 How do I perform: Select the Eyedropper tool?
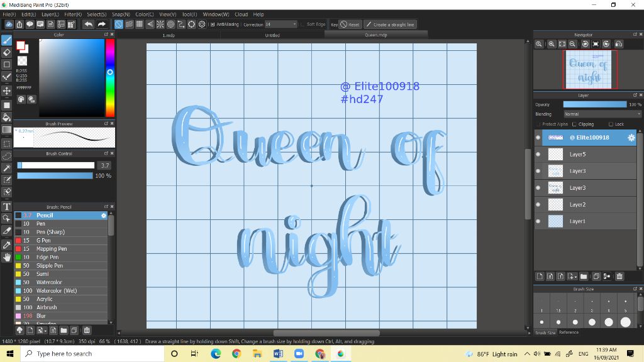coord(6,245)
